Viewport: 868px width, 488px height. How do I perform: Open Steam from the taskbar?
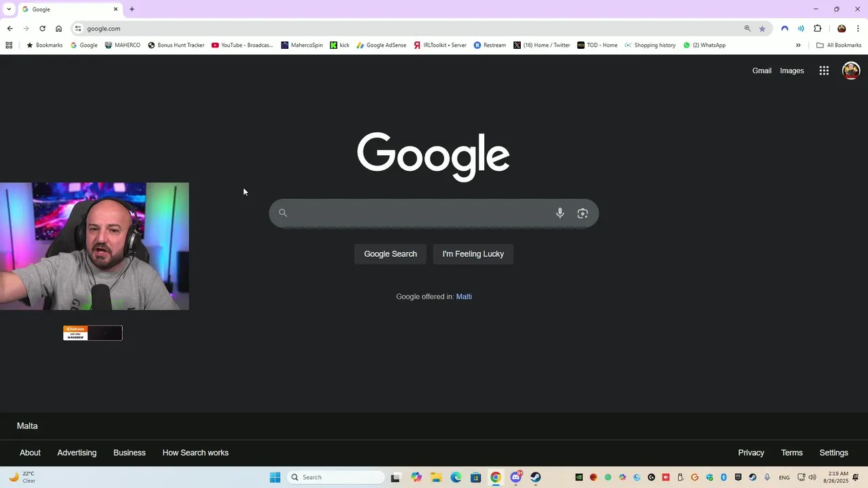(536, 477)
